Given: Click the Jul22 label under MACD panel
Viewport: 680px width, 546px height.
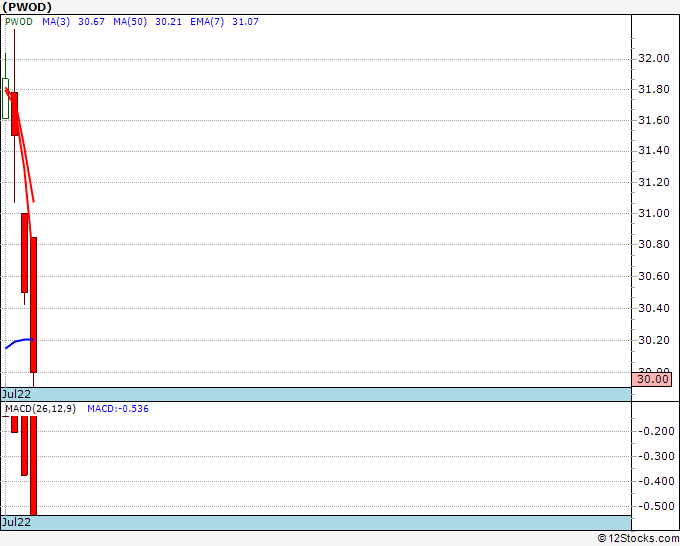Looking at the screenshot, I should coord(16,522).
